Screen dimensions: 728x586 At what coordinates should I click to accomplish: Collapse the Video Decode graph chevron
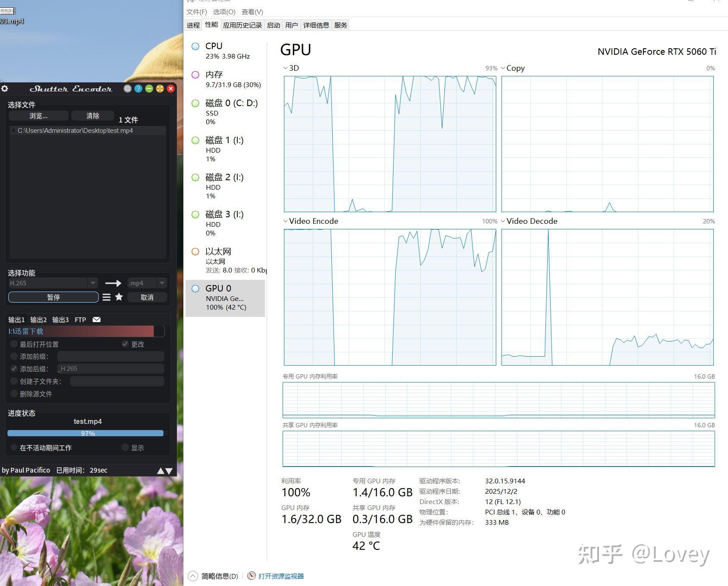(x=503, y=221)
